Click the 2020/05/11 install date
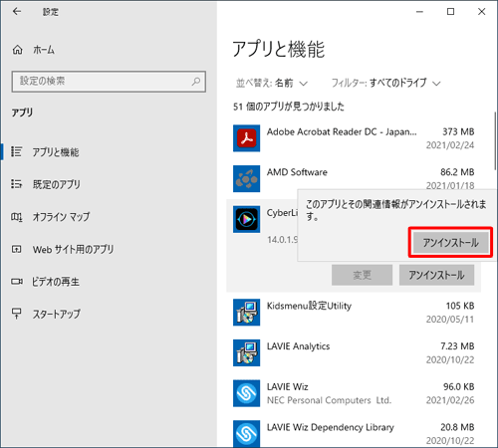Image resolution: width=498 pixels, height=448 pixels. pyautogui.click(x=450, y=320)
